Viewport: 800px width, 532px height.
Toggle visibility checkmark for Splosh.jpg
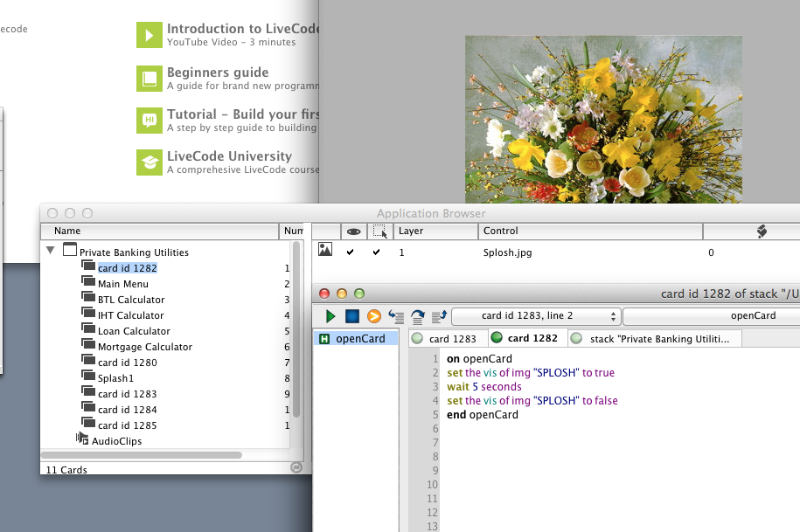351,252
